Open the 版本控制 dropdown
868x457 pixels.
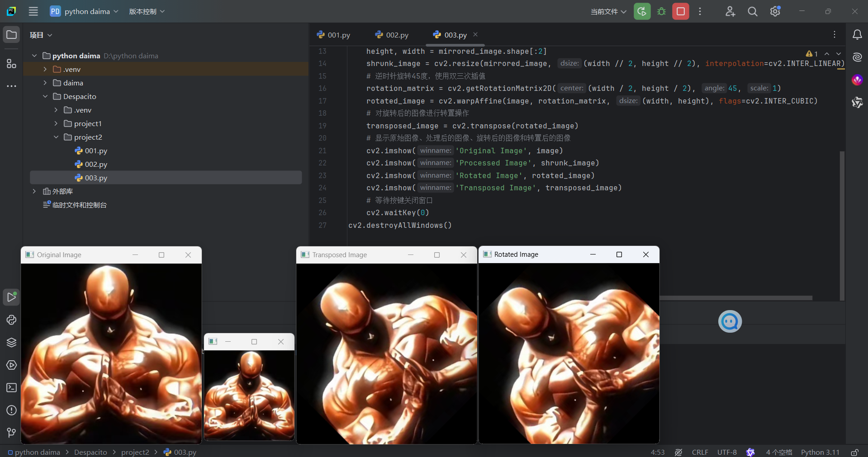(x=147, y=11)
